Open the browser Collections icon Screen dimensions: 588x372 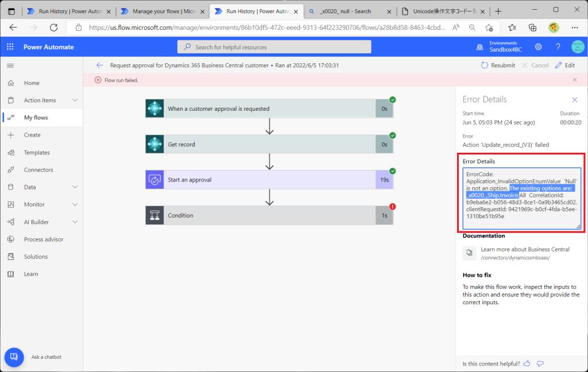tap(532, 28)
